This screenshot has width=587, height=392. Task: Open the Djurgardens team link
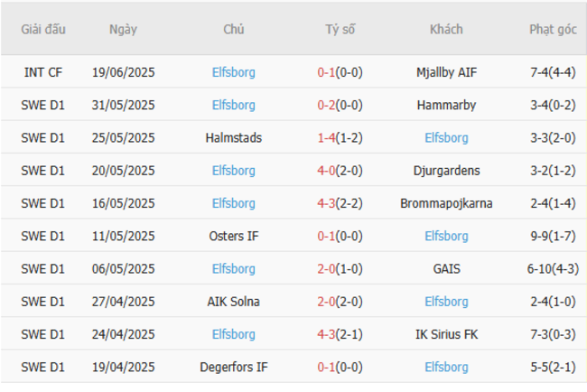pyautogui.click(x=446, y=171)
